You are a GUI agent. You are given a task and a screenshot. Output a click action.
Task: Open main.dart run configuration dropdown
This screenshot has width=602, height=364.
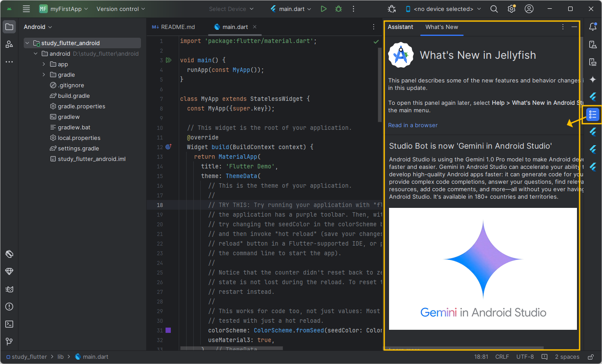tap(291, 9)
